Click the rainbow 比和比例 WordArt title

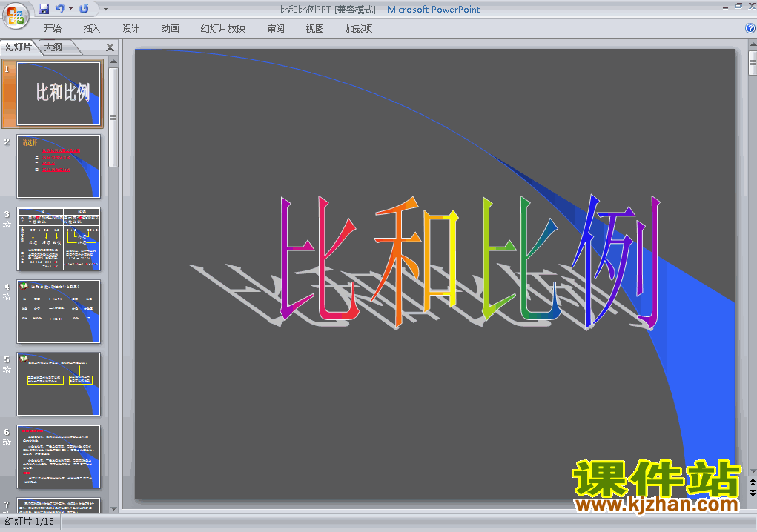(469, 261)
